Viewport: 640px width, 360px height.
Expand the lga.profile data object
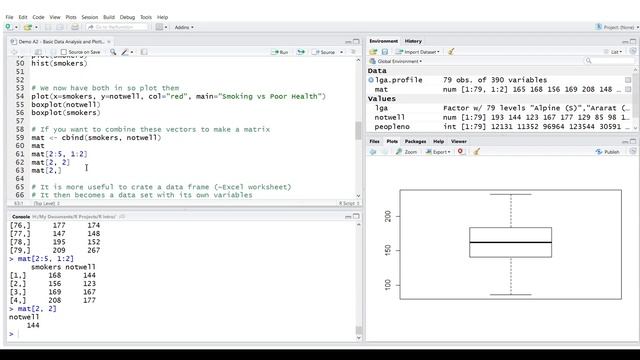[x=371, y=80]
